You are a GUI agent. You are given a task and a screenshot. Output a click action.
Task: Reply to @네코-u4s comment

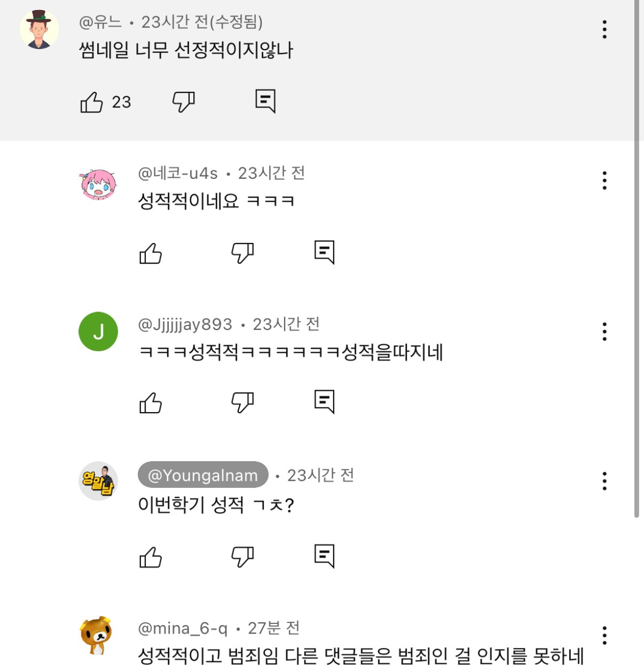point(324,252)
